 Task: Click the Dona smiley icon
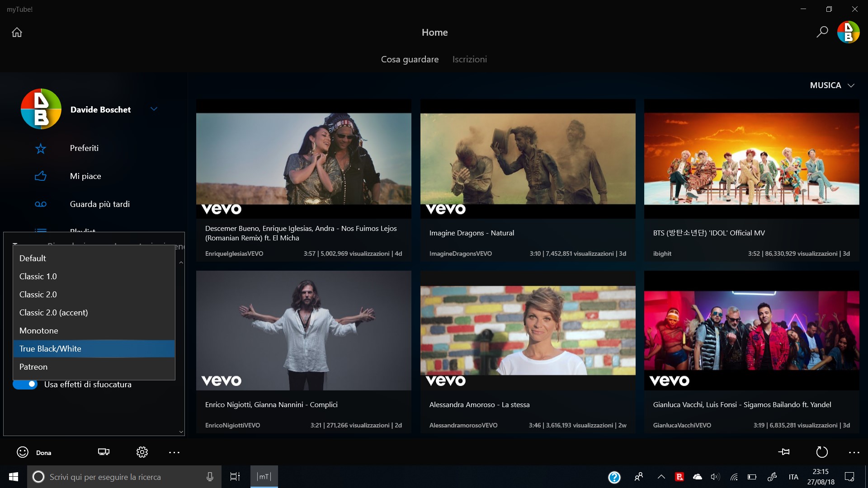pos(23,452)
